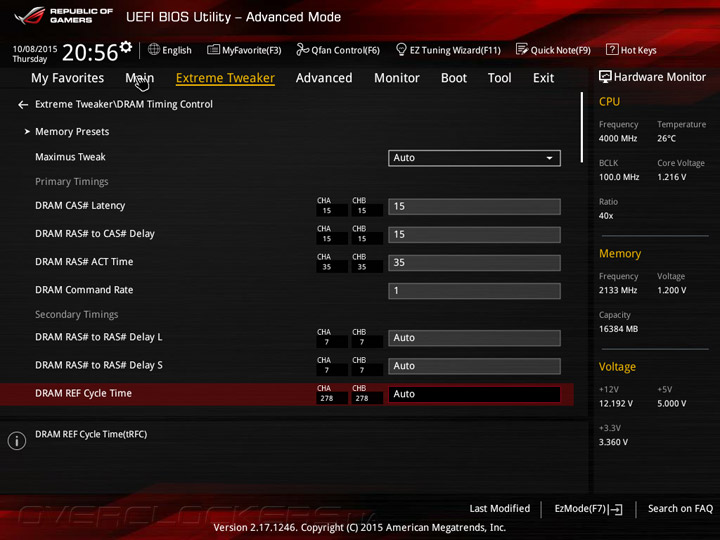Open MyFavorite(F3) menu

click(252, 50)
